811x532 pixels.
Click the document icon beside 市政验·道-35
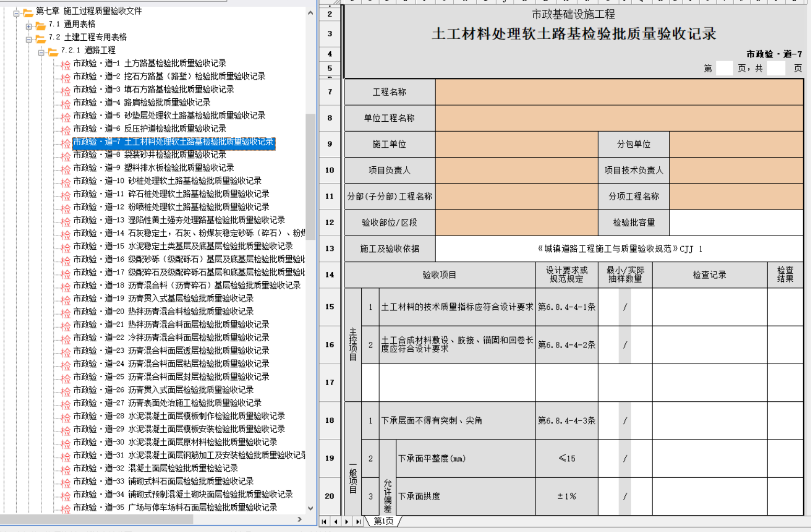65,508
